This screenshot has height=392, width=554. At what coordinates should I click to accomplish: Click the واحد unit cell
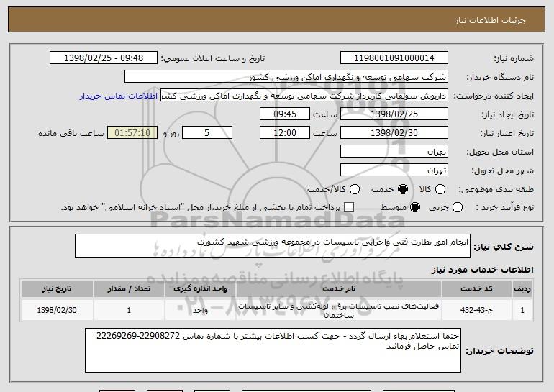coord(200,310)
